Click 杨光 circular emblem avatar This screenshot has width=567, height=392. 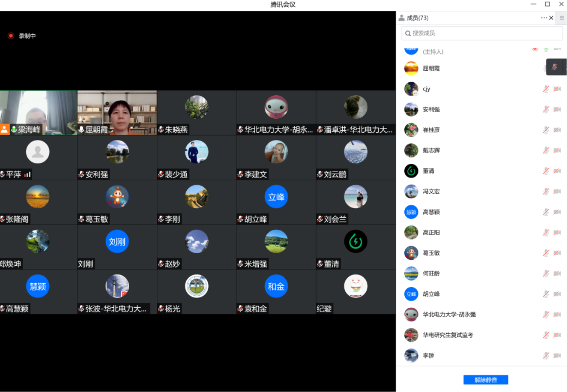coord(197,286)
